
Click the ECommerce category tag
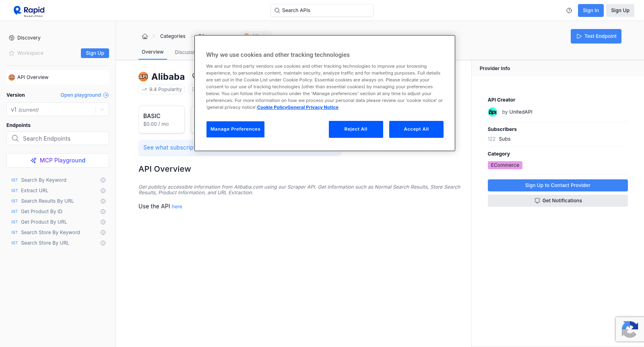(x=505, y=165)
